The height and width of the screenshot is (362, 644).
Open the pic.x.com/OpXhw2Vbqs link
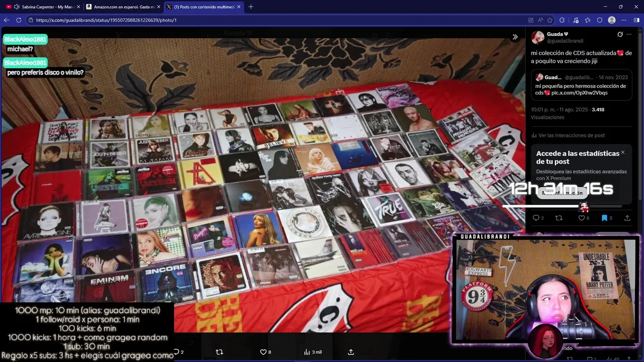580,93
